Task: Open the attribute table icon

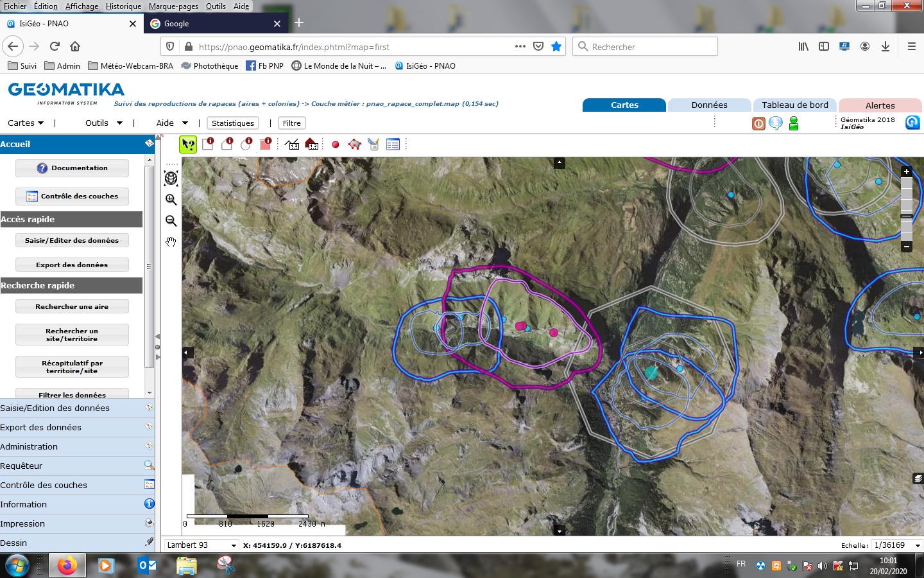Action: coord(393,144)
